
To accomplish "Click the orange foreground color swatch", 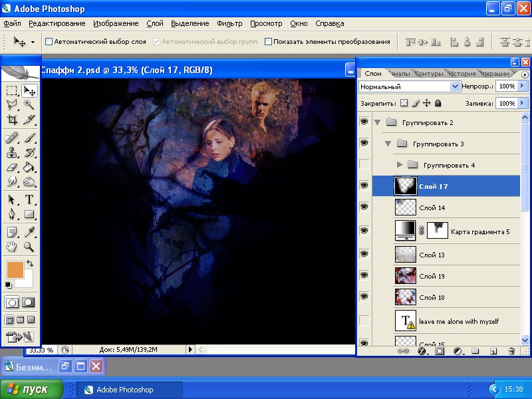I will [x=15, y=269].
